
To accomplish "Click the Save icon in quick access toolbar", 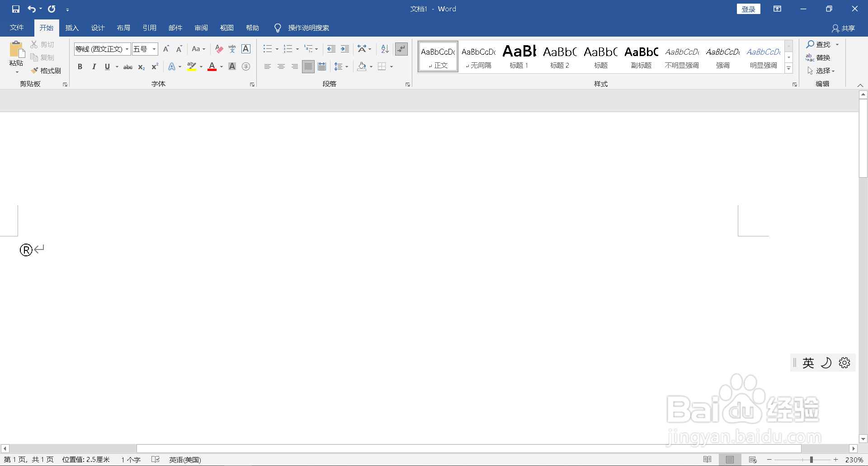I will coord(16,9).
